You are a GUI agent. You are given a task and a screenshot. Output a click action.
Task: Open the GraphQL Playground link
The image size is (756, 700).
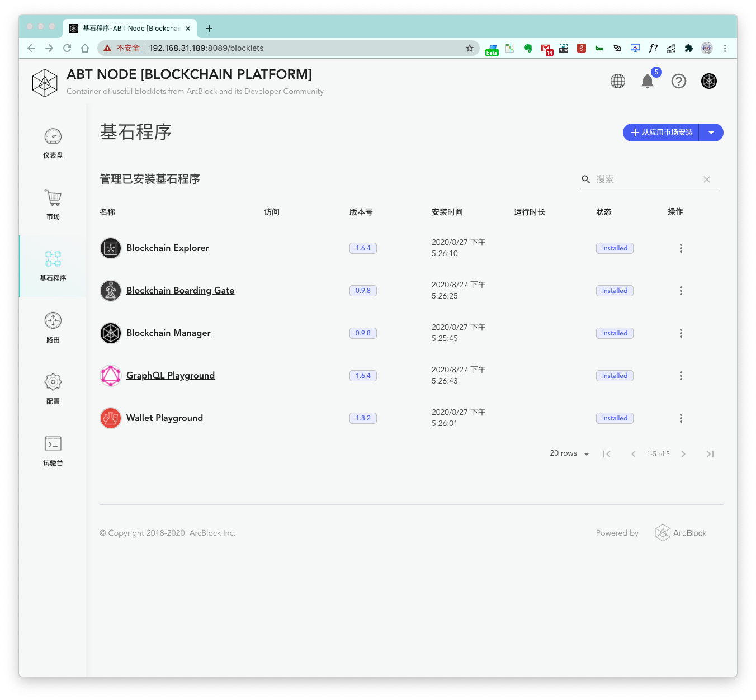pos(171,376)
